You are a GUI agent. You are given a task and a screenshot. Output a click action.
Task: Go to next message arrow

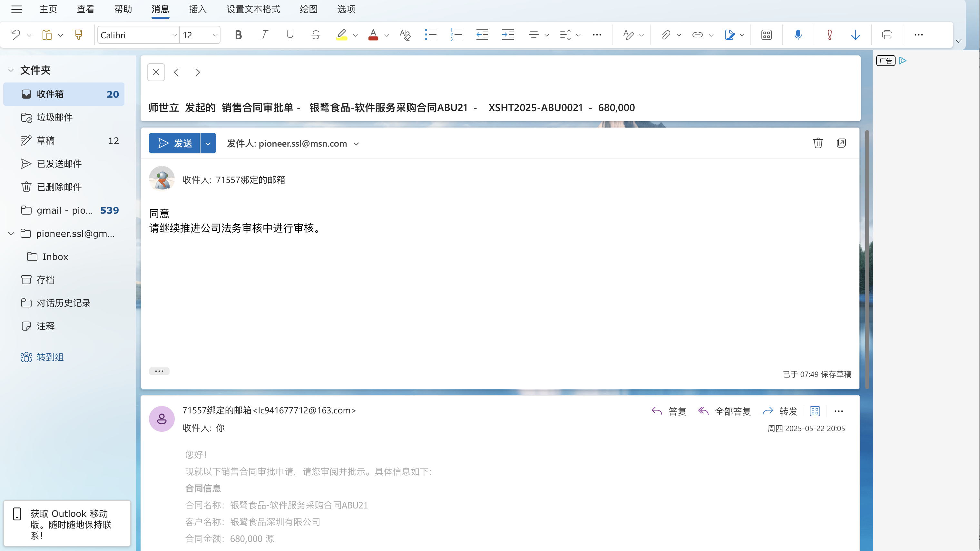(197, 72)
